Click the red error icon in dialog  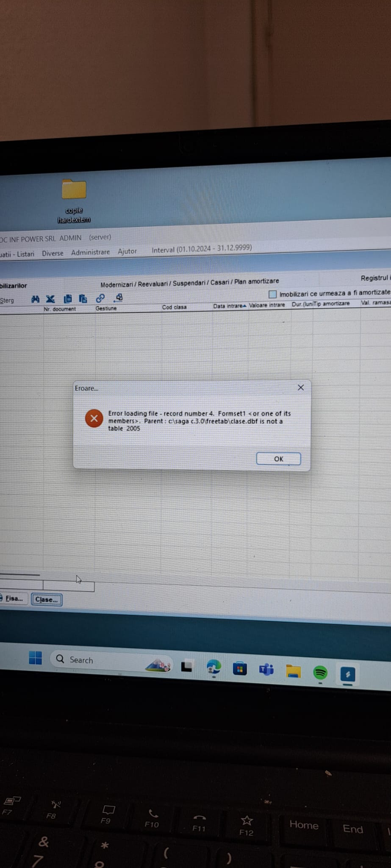(94, 418)
